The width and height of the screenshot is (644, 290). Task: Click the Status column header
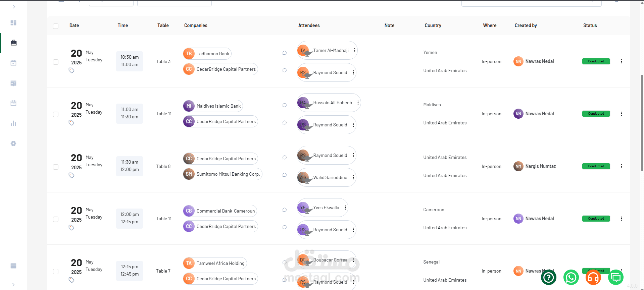590,25
